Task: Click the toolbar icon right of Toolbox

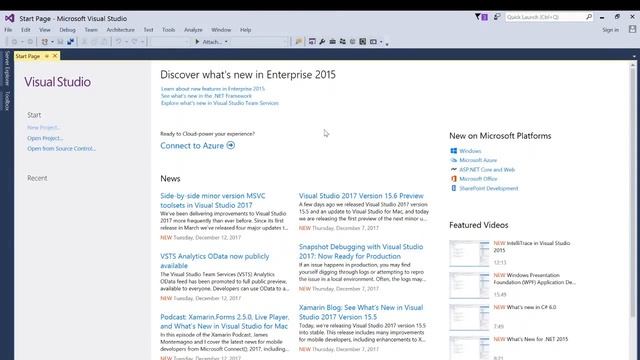Action: click(x=342, y=42)
